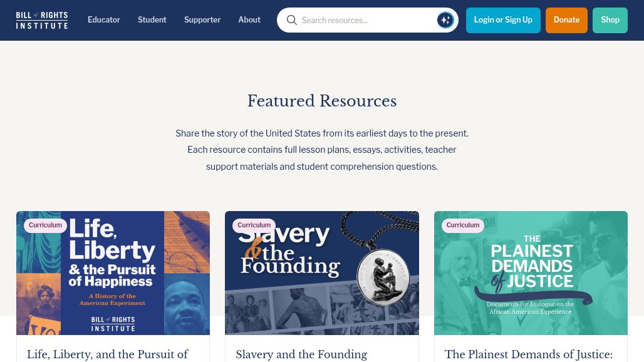Click the Curriculum badge on the first card
644x362 pixels.
tap(45, 225)
